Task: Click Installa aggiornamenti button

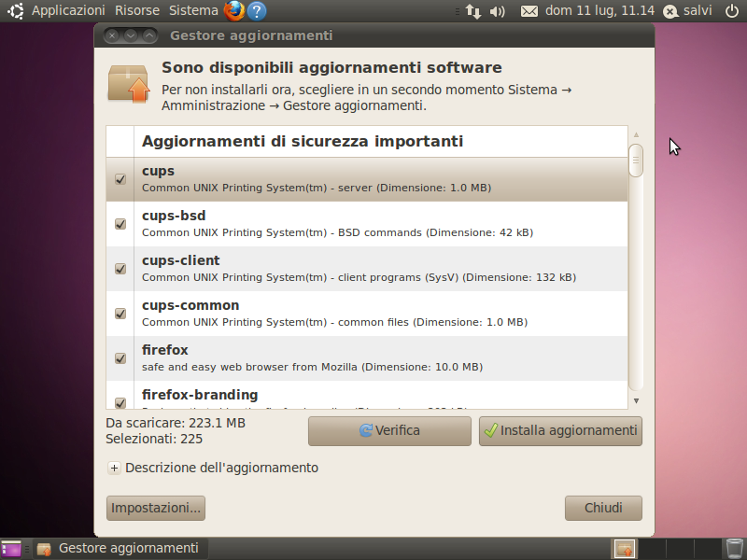Action: click(561, 431)
